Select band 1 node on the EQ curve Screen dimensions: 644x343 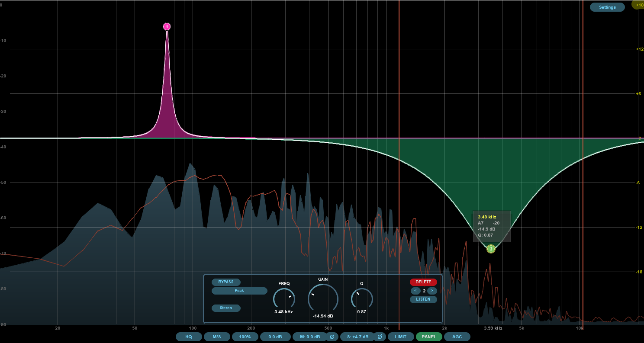[167, 26]
